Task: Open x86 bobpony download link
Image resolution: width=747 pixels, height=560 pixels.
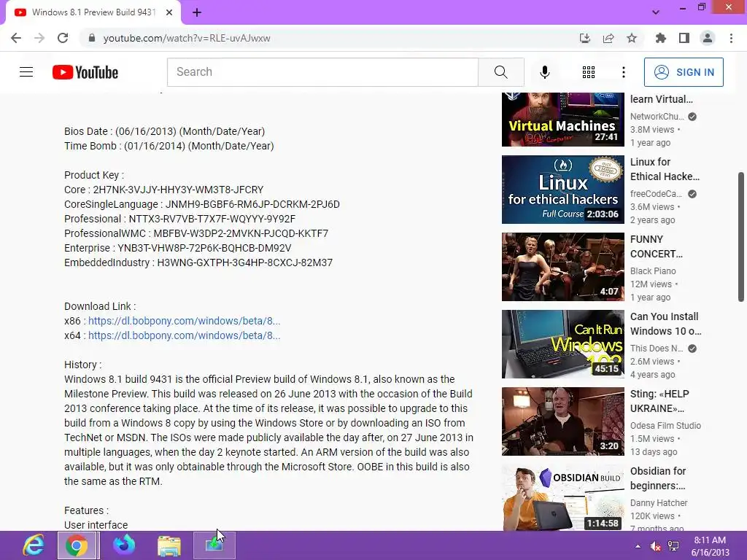Action: [184, 321]
